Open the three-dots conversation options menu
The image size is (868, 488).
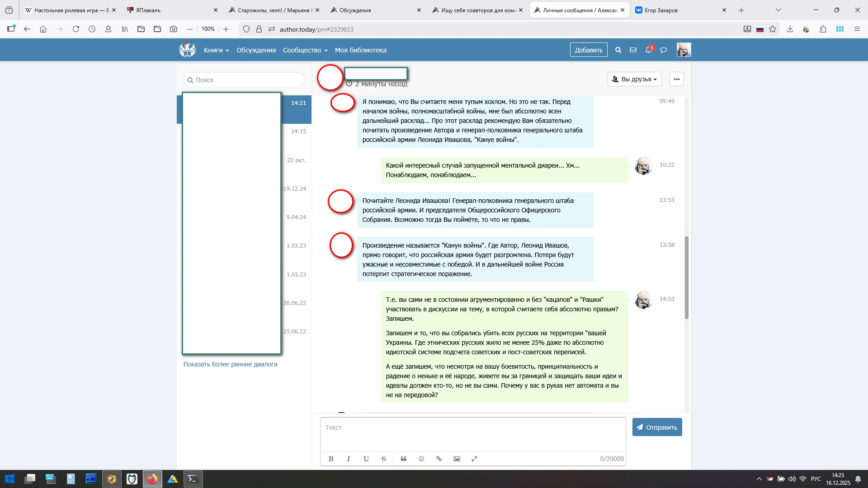[676, 79]
